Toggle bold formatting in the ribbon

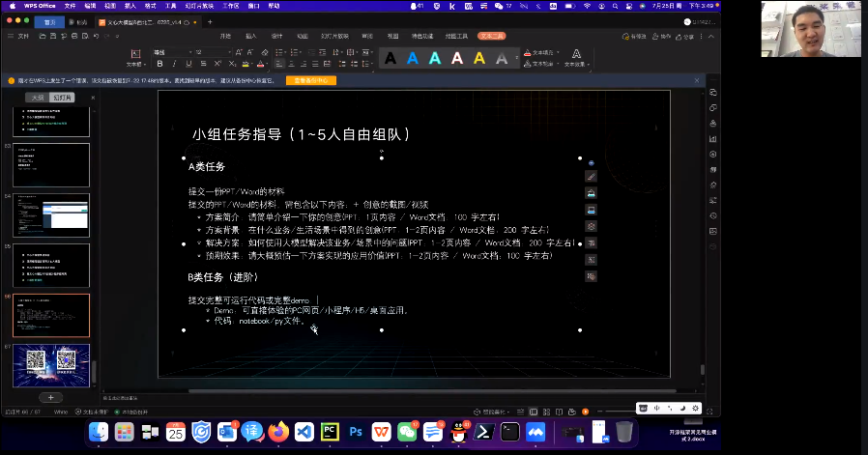pyautogui.click(x=158, y=64)
